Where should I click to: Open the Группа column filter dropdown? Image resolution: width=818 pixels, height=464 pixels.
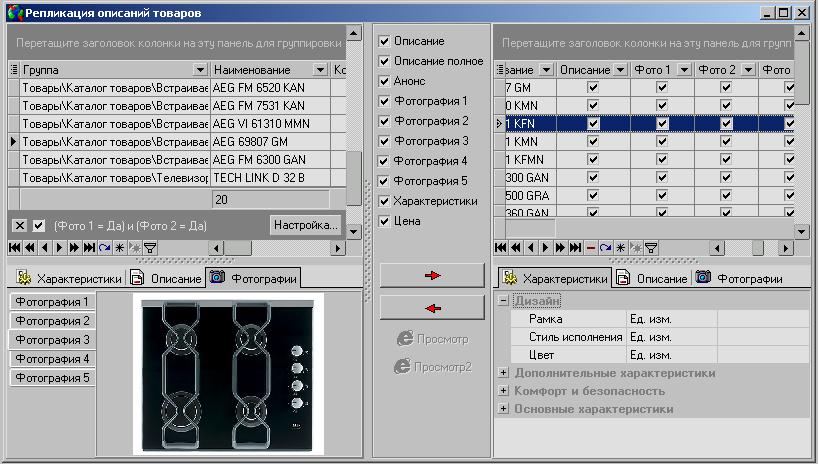(x=200, y=69)
